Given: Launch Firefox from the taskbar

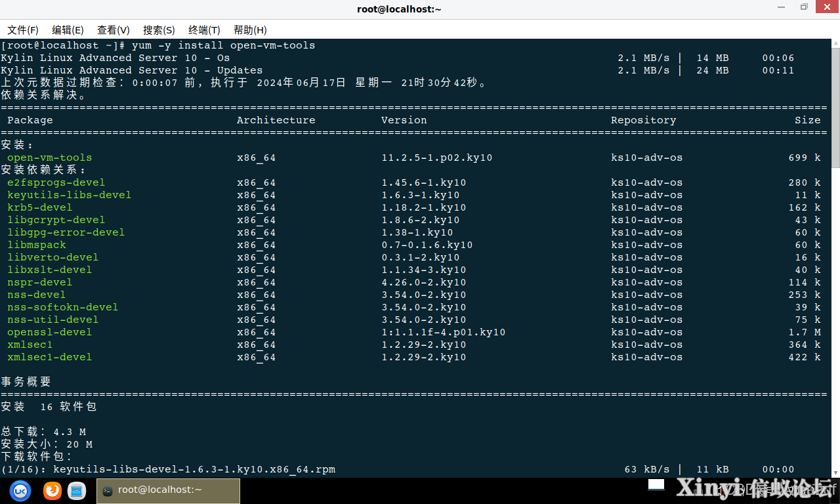Looking at the screenshot, I should tap(52, 490).
